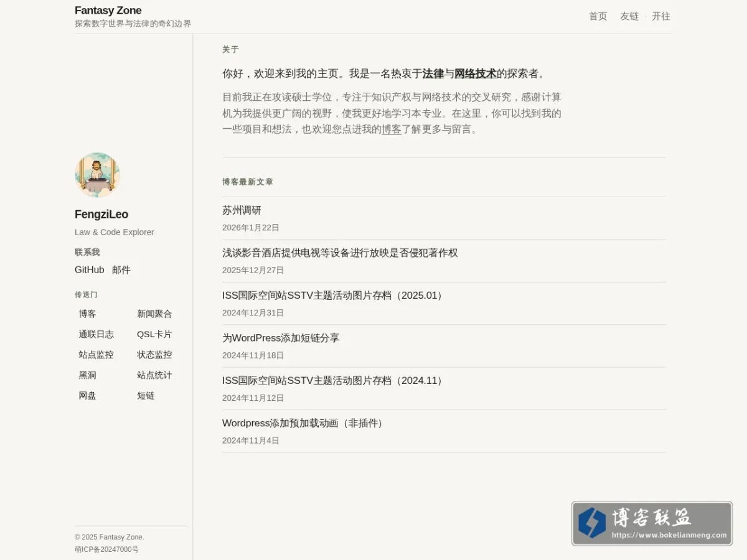Open article Wordpress添加预加载动画（非插件）
The image size is (747, 560).
pyautogui.click(x=305, y=423)
